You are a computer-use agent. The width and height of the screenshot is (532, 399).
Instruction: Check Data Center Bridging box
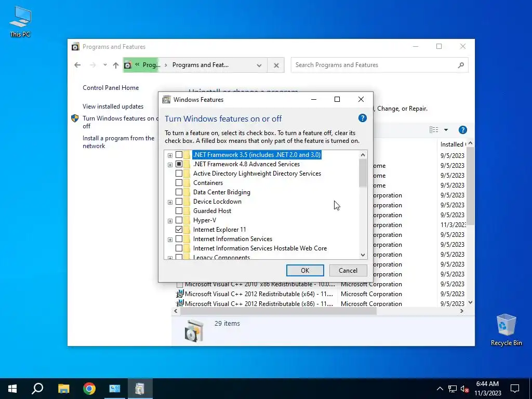coord(179,192)
